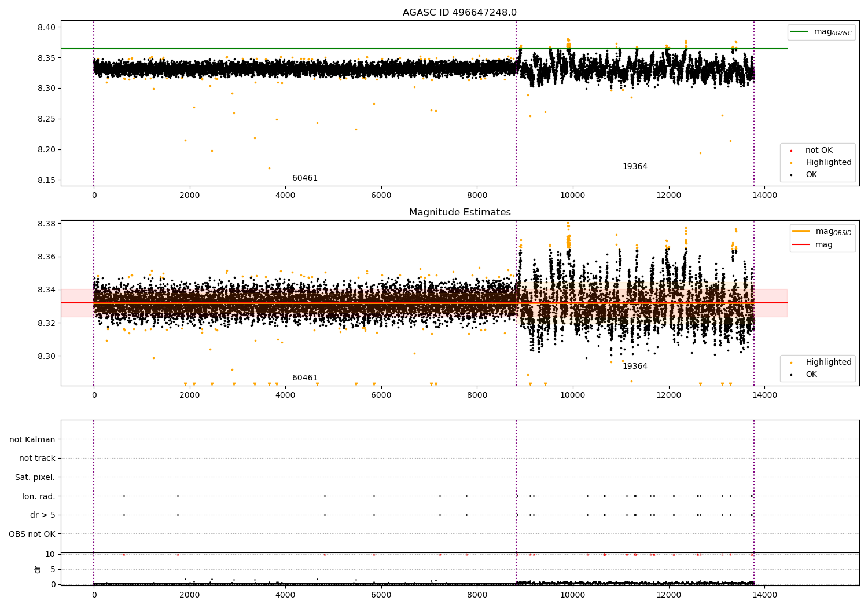The height and width of the screenshot is (608, 868).
Task: Click the '14000' x-axis tick of top plot
Action: [764, 196]
